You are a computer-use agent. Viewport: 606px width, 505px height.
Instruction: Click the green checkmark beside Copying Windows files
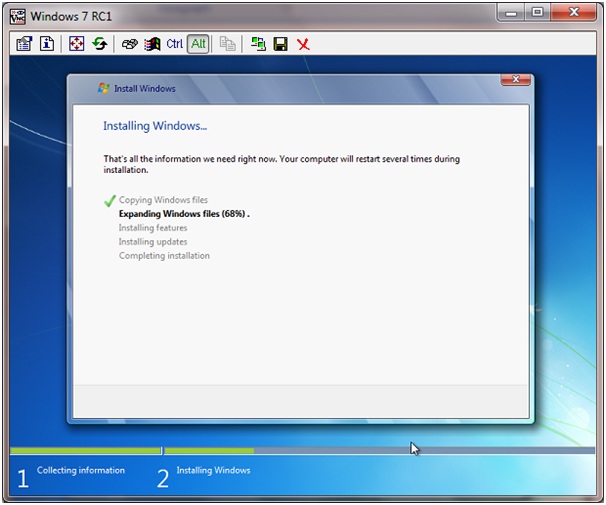pyautogui.click(x=110, y=201)
